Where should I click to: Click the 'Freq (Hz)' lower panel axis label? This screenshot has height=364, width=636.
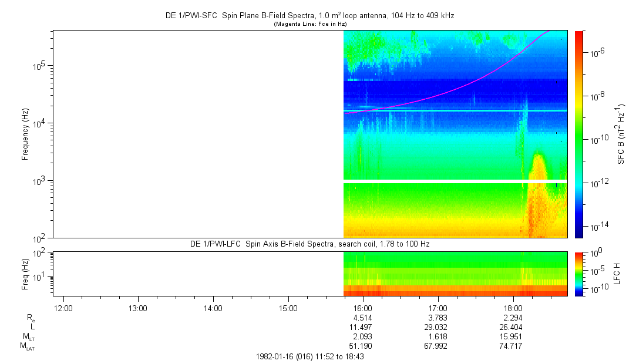(x=26, y=274)
